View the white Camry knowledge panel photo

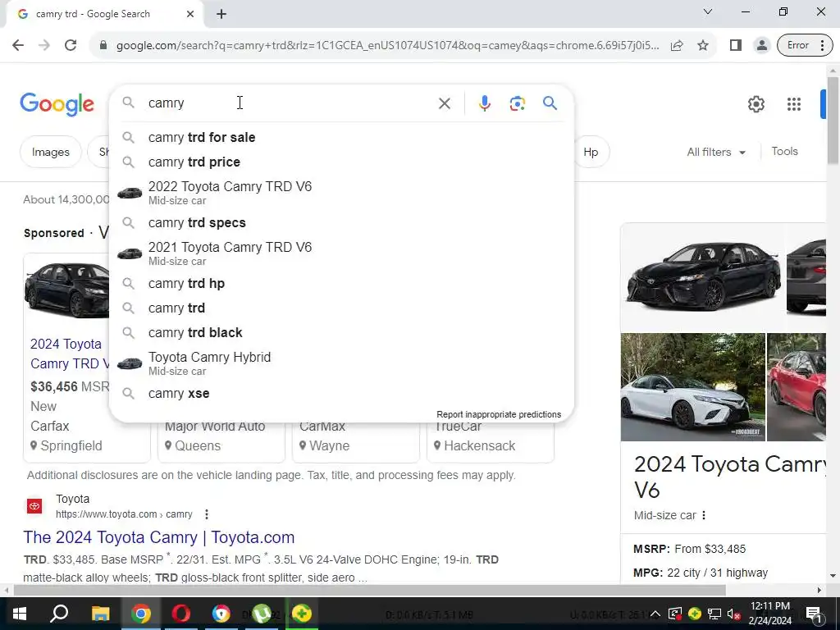pos(692,387)
